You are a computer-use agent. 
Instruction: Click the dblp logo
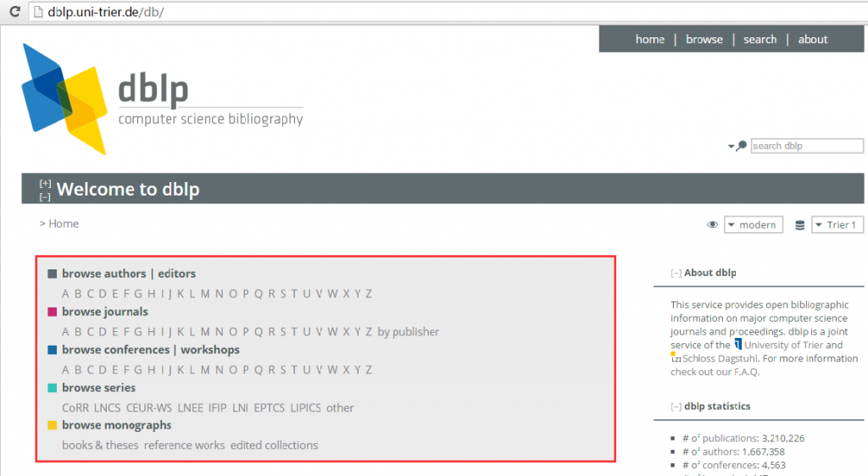tap(162, 99)
